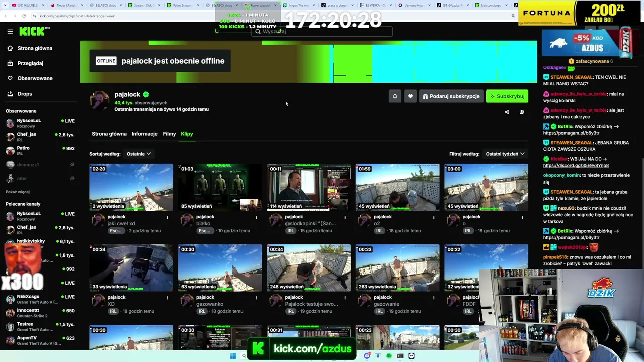Click the browser reload button
This screenshot has height=362, width=644.
pyautogui.click(x=24, y=16)
